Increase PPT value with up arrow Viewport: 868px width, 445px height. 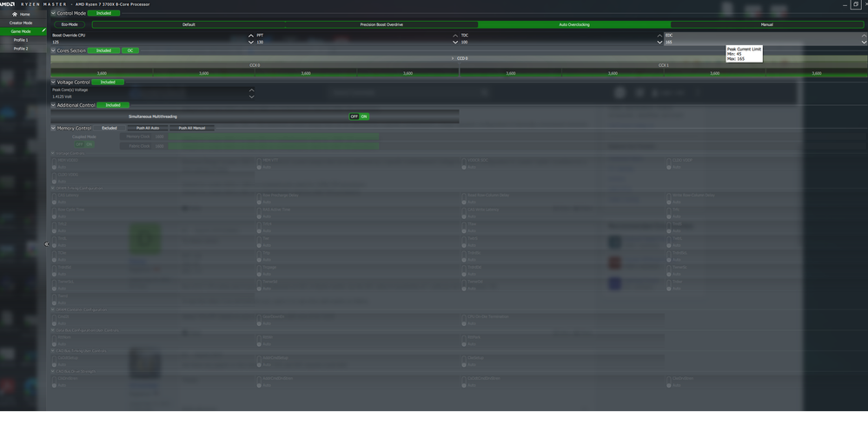[455, 36]
